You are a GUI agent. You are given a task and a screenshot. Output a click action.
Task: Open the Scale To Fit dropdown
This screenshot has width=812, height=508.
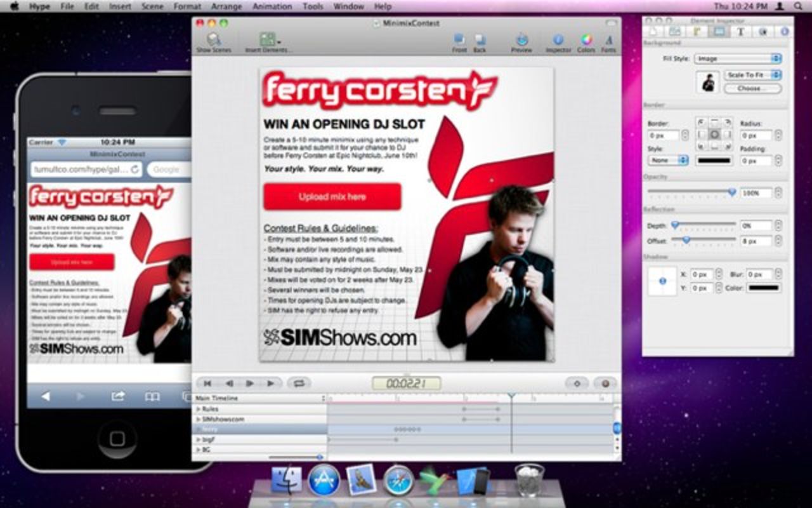(752, 75)
